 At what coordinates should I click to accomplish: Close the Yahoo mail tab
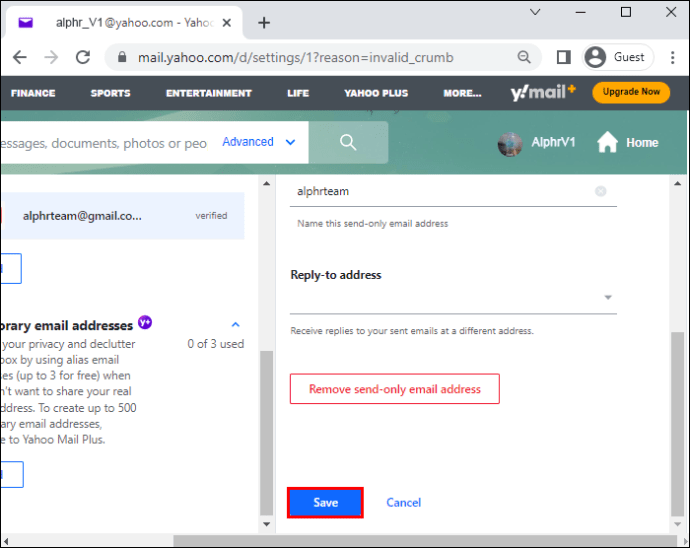(x=227, y=23)
